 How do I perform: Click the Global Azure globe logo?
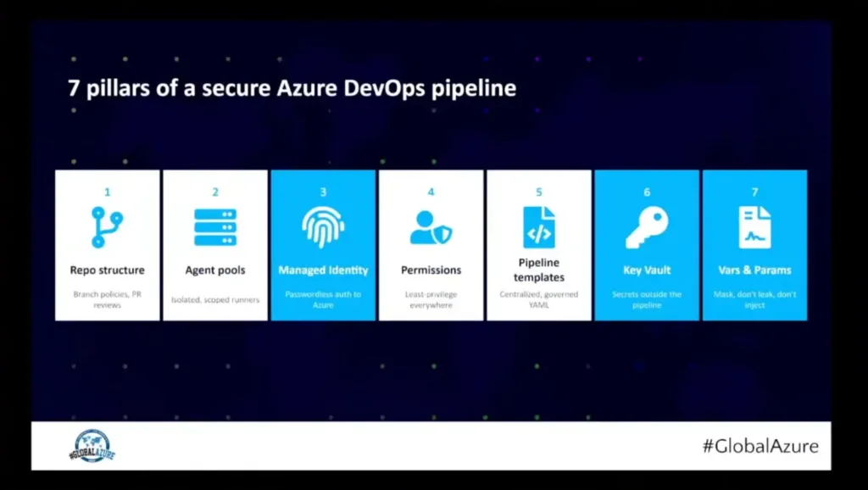(x=91, y=446)
